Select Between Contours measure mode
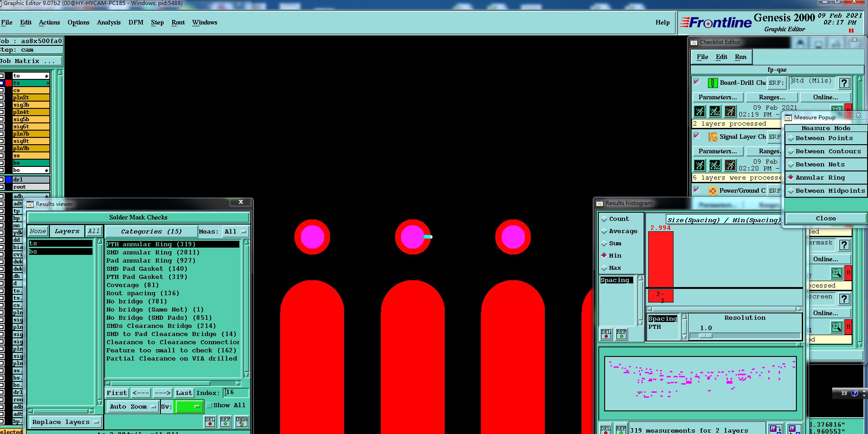 point(825,151)
